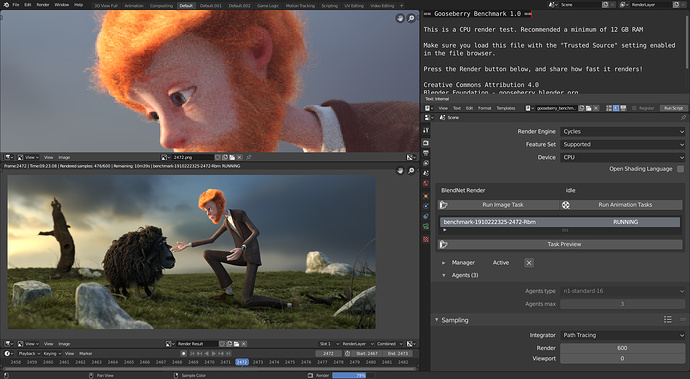Image resolution: width=690 pixels, height=379 pixels.
Task: Click the pin icon in the properties editor header
Action: [x=683, y=118]
